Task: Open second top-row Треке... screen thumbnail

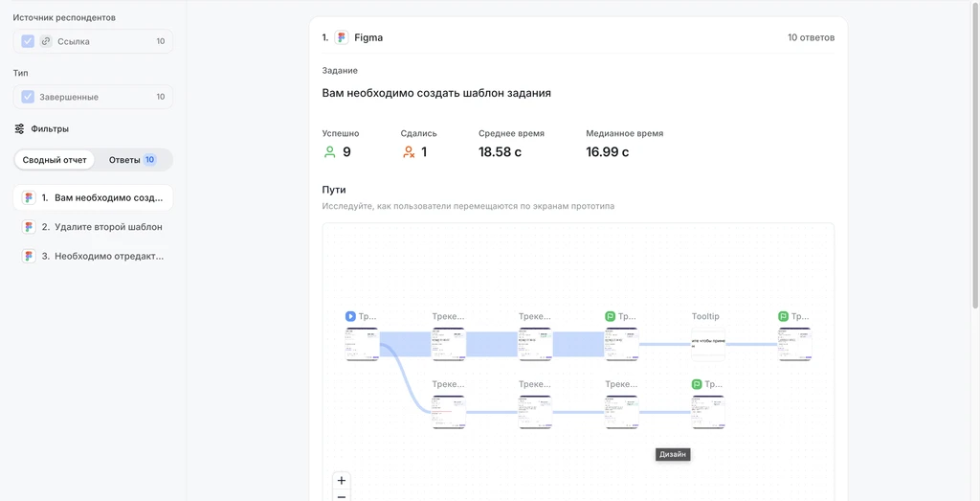Action: click(x=449, y=344)
